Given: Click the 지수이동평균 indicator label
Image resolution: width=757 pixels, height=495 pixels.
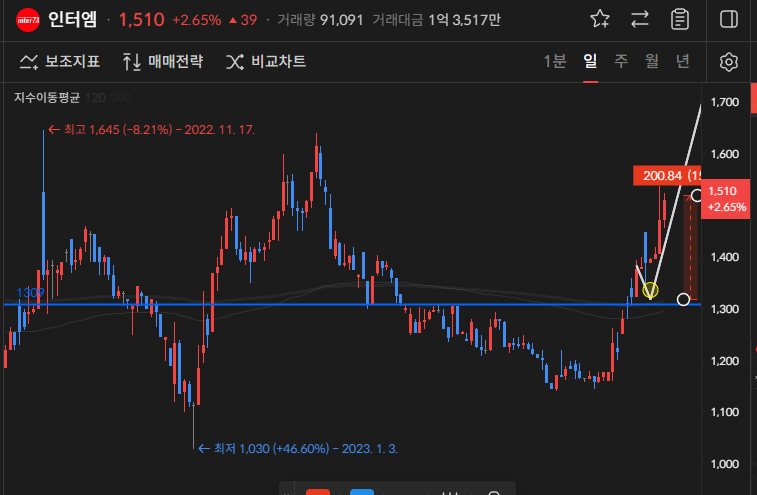Looking at the screenshot, I should point(47,98).
